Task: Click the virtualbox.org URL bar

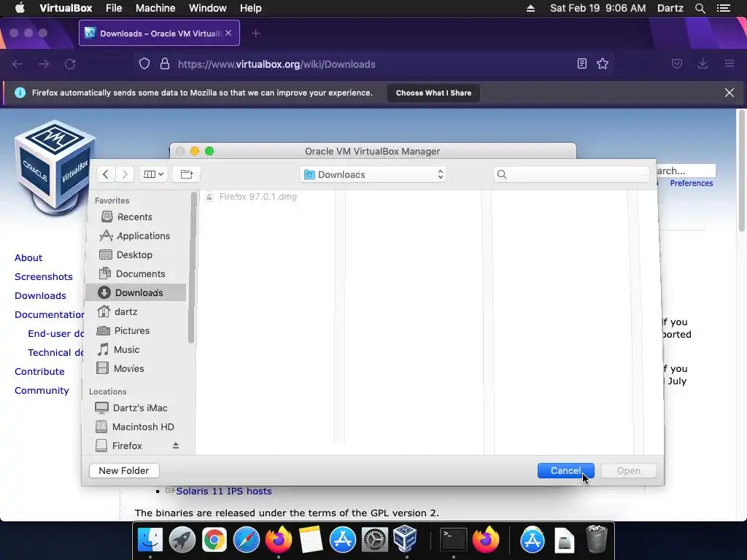Action: tap(276, 64)
